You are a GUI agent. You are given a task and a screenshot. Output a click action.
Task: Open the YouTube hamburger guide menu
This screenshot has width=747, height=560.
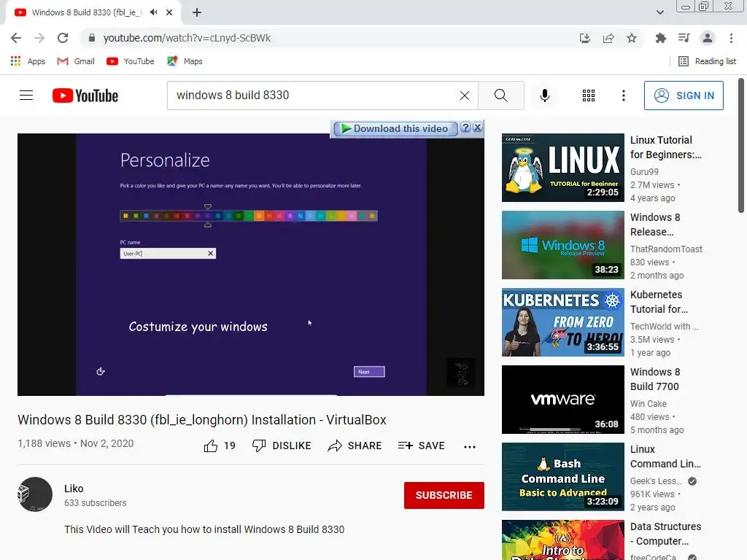click(x=26, y=96)
